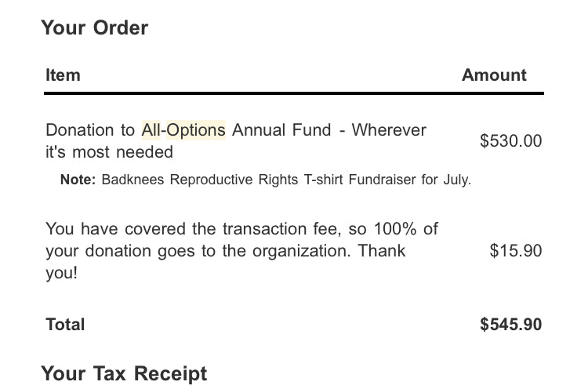
Task: Click the Annual Fund words
Action: (281, 130)
